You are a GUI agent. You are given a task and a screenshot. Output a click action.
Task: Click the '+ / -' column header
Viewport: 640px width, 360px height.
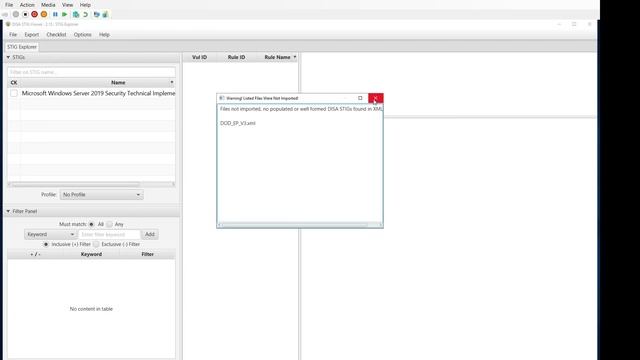[x=35, y=254]
